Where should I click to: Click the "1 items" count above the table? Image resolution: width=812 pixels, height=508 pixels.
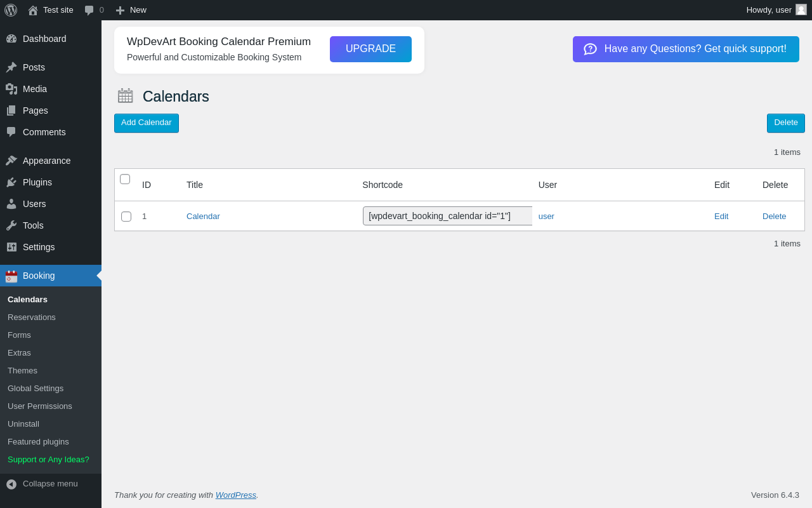click(787, 152)
